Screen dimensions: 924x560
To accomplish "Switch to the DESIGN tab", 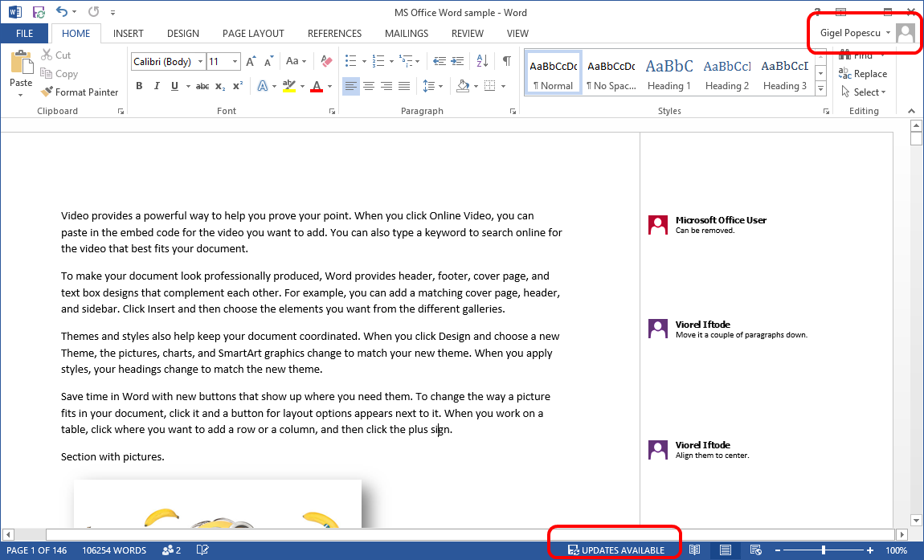I will point(182,34).
